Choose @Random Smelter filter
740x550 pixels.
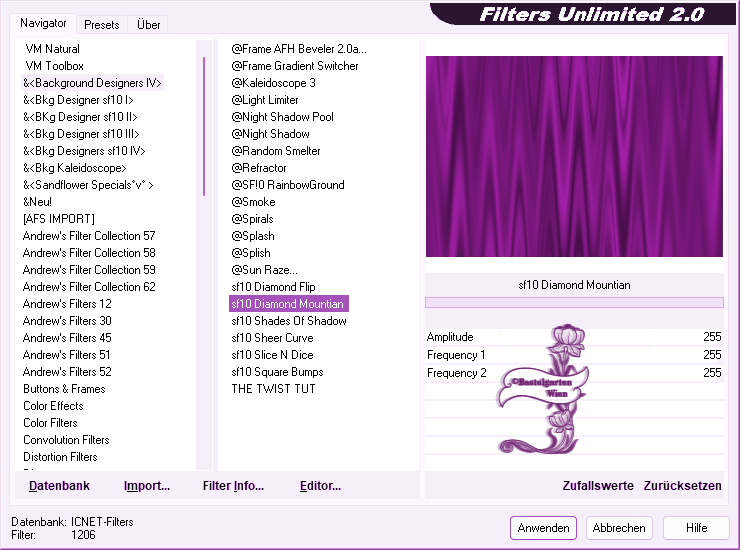276,151
